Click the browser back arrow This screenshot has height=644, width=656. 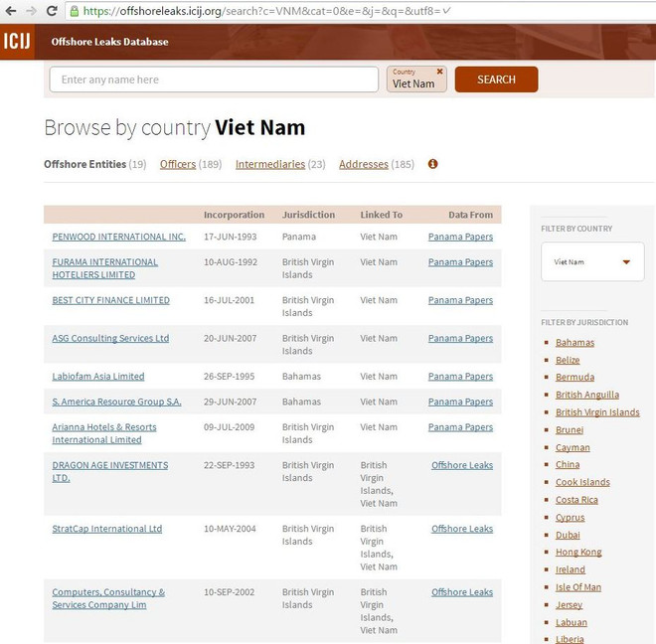point(11,11)
